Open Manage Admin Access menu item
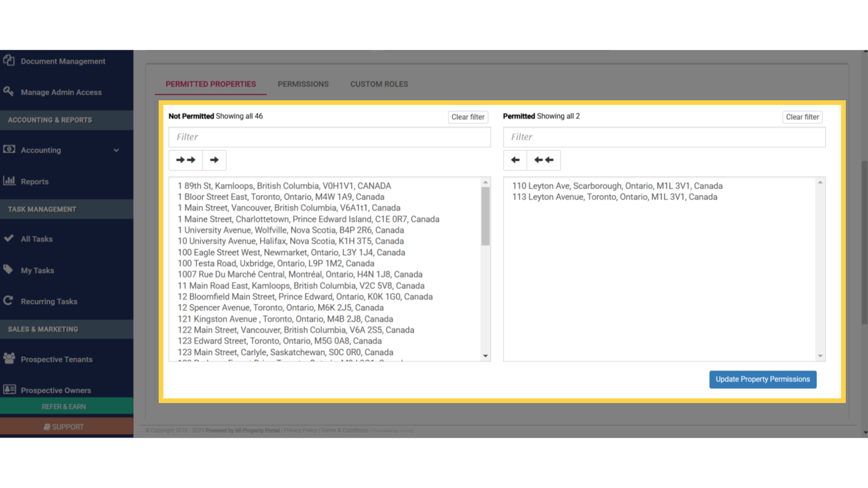This screenshot has width=868, height=488. (x=61, y=92)
